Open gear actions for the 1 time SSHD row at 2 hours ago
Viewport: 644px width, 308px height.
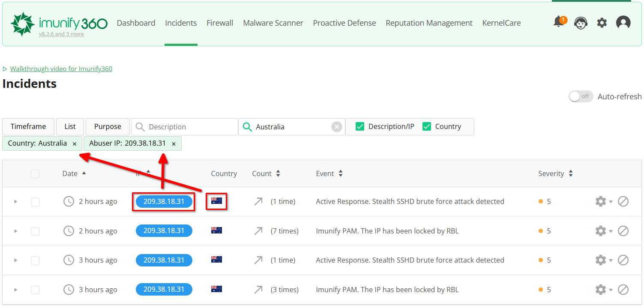point(603,201)
